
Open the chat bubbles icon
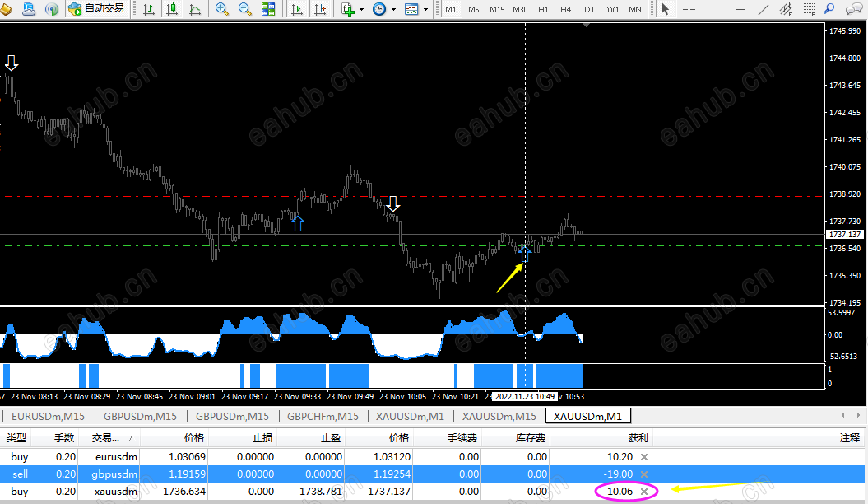pyautogui.click(x=854, y=9)
